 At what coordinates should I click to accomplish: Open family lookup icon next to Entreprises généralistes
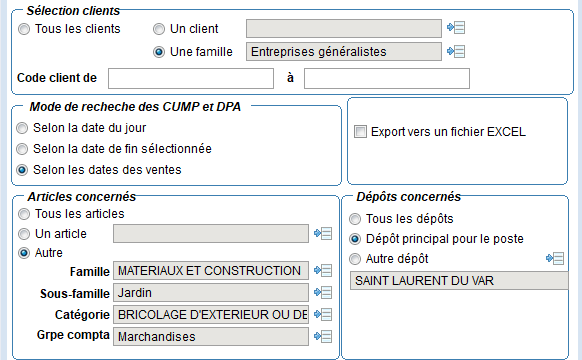point(456,51)
